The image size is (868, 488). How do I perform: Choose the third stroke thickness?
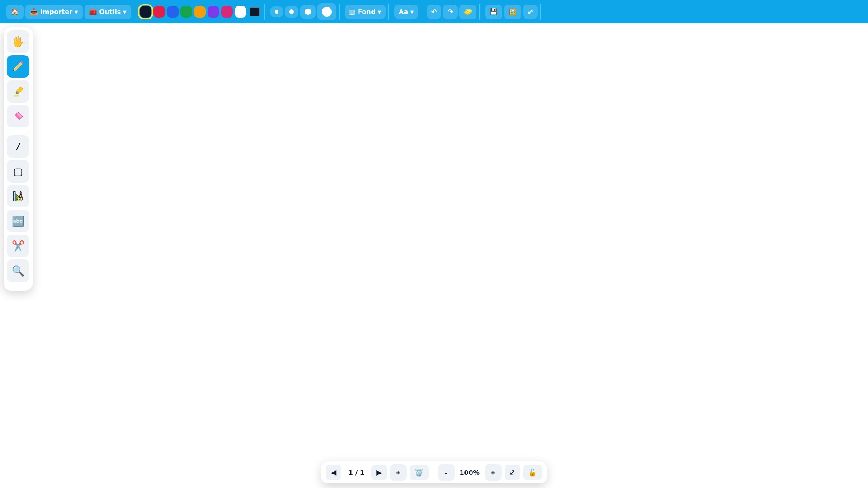(308, 12)
